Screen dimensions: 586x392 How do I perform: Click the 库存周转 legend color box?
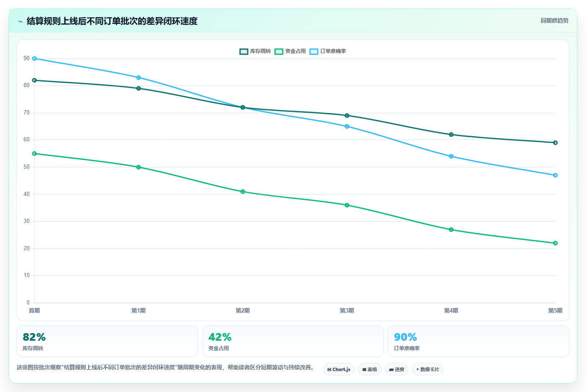tap(243, 51)
